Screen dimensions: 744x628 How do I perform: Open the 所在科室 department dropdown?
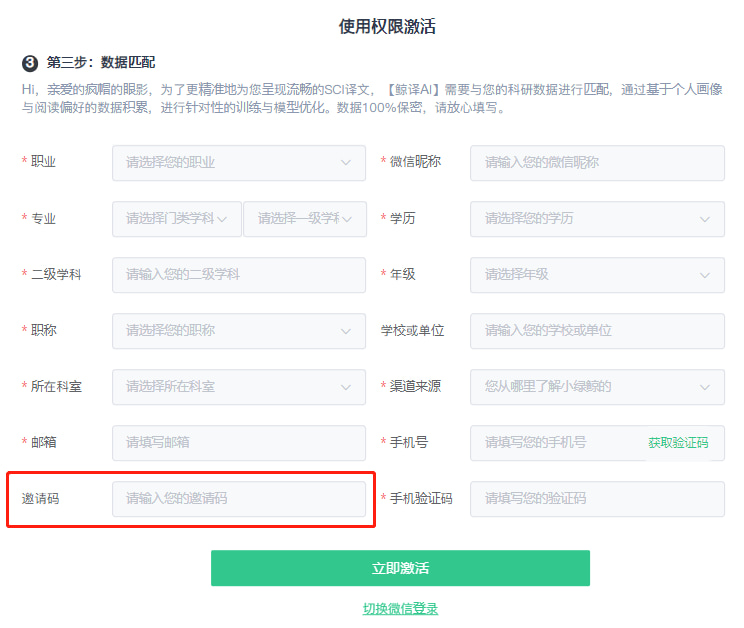point(239,387)
